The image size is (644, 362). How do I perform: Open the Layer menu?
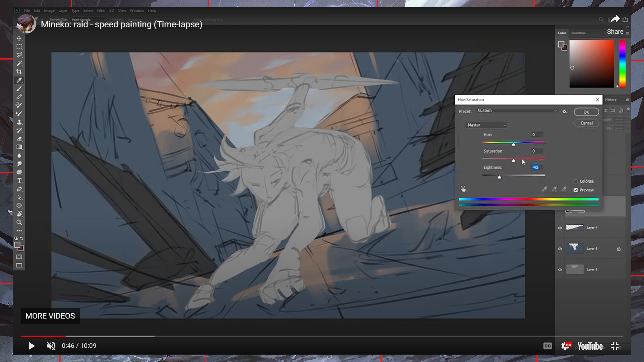(x=63, y=11)
